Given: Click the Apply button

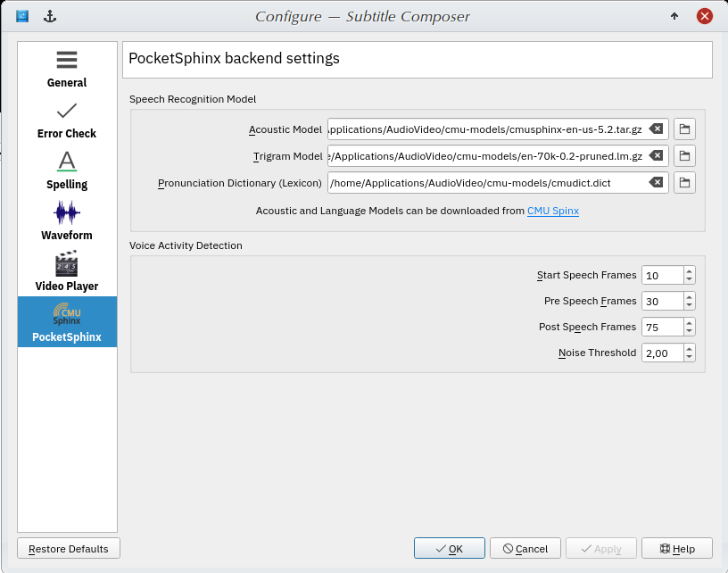Looking at the screenshot, I should (600, 548).
